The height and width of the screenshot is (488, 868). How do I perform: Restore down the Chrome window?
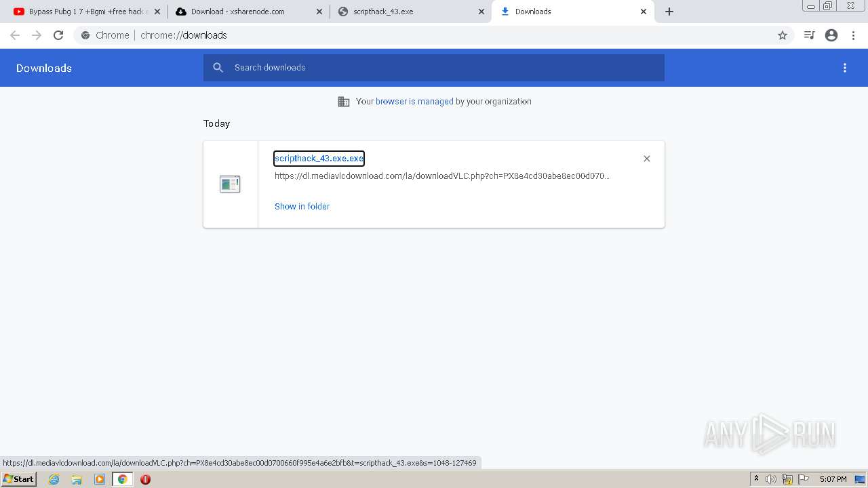(x=828, y=5)
